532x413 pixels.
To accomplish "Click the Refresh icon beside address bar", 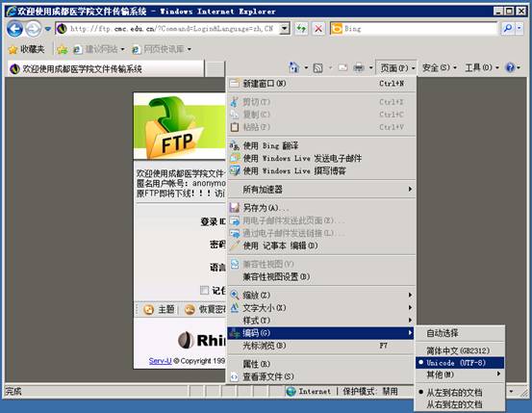I will coord(301,29).
